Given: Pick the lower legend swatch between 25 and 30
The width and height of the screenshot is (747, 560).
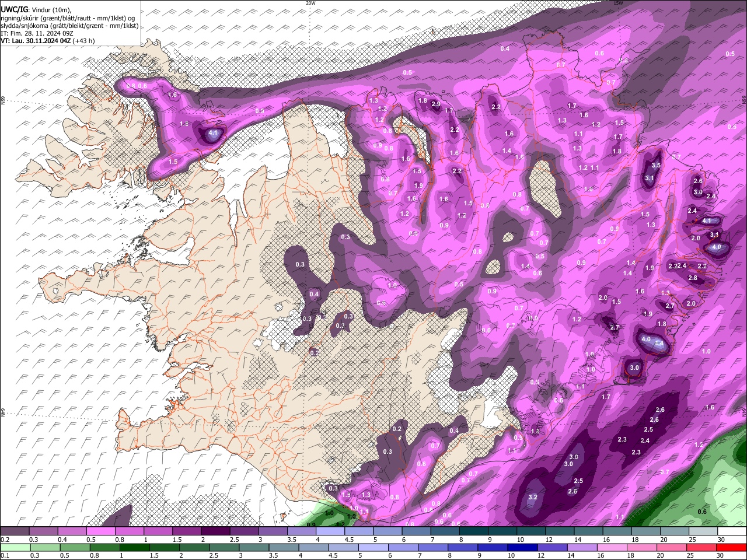Looking at the screenshot, I should [x=701, y=547].
